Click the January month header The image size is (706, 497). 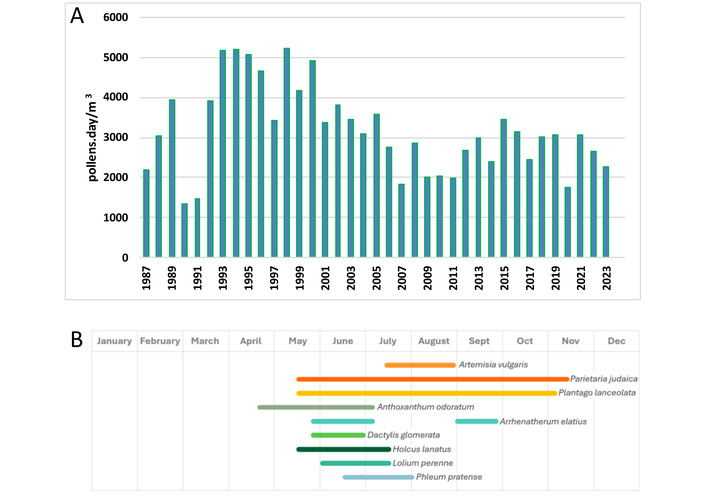(x=114, y=341)
